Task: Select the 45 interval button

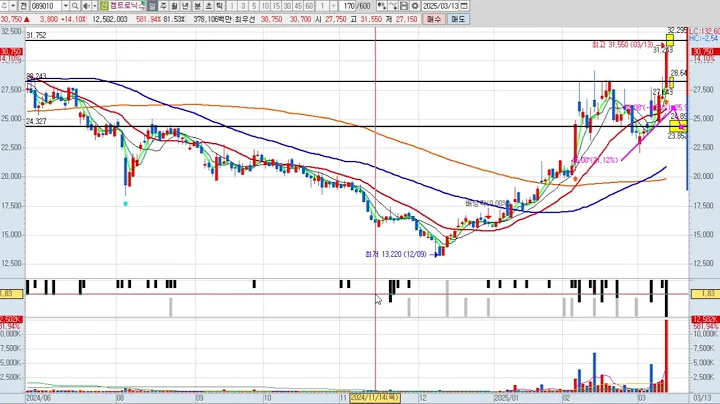Action: [298, 6]
